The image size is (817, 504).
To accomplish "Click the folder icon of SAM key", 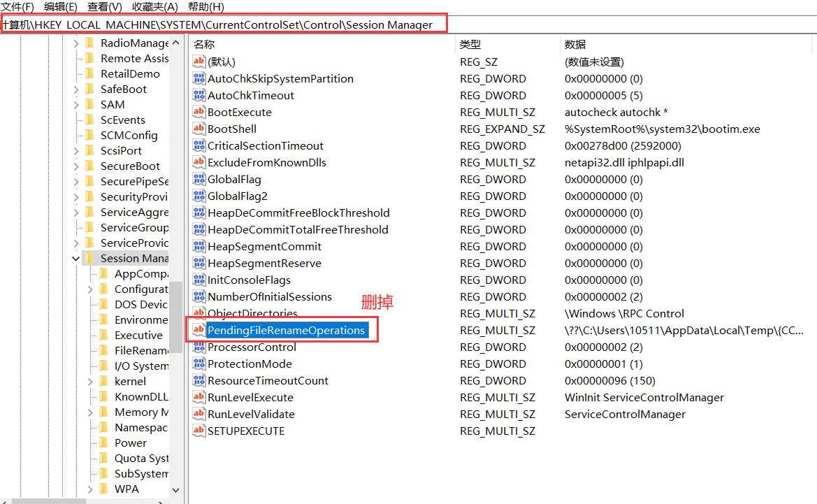I will tap(89, 104).
